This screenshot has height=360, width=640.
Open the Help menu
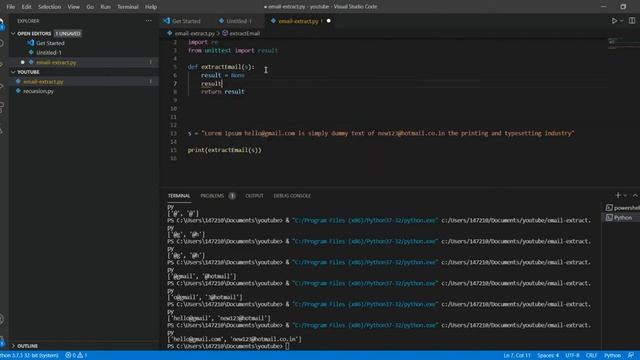[x=151, y=7]
